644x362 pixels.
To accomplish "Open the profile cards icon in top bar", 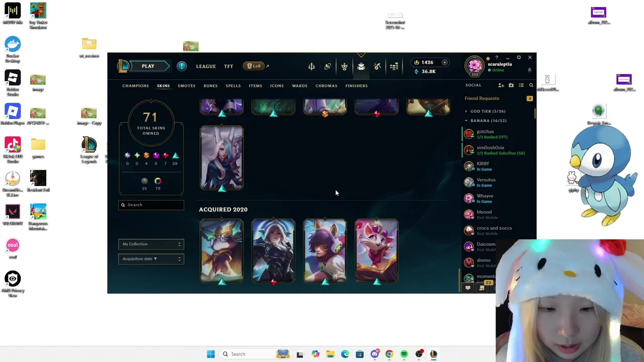I will point(328,66).
